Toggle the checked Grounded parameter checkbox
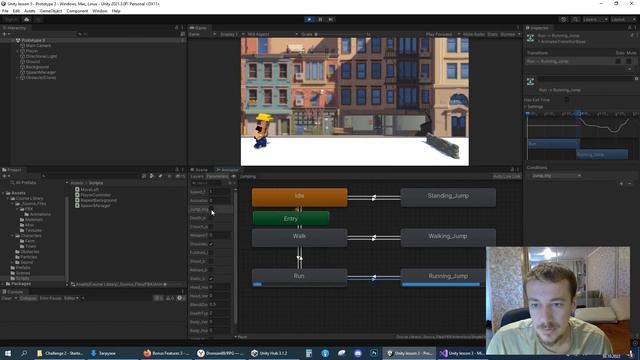This screenshot has width=640, height=360. pyautogui.click(x=211, y=244)
